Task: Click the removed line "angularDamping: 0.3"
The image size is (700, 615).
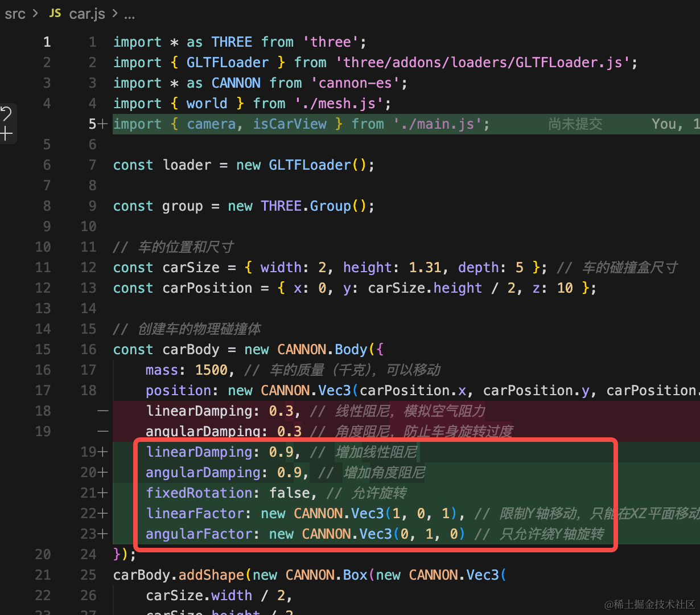Action: (329, 432)
